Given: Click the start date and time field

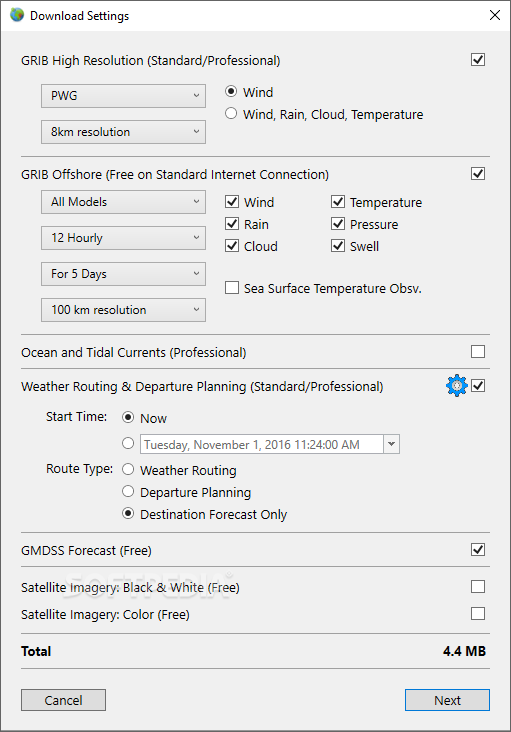Looking at the screenshot, I should pos(262,444).
